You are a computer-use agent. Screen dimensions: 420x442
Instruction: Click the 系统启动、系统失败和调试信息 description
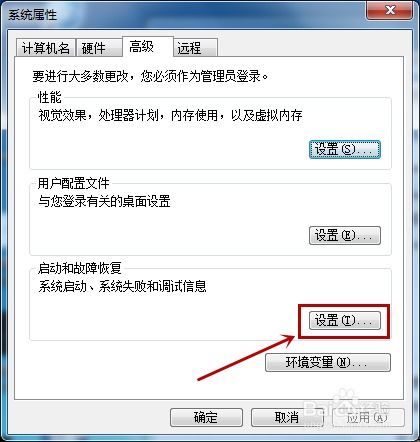(122, 286)
